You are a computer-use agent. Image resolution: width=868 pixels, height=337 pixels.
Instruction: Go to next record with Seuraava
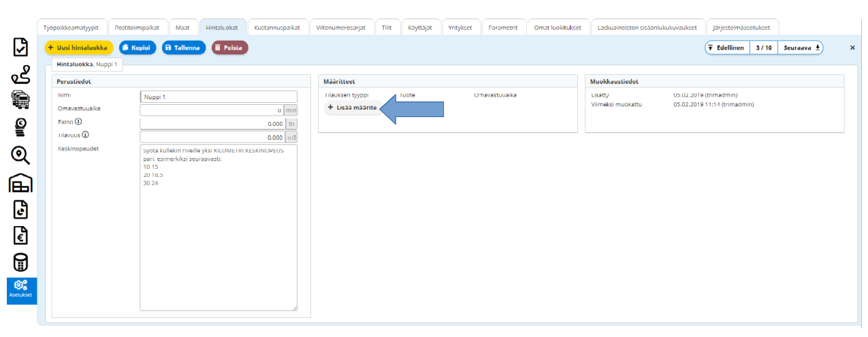[802, 48]
